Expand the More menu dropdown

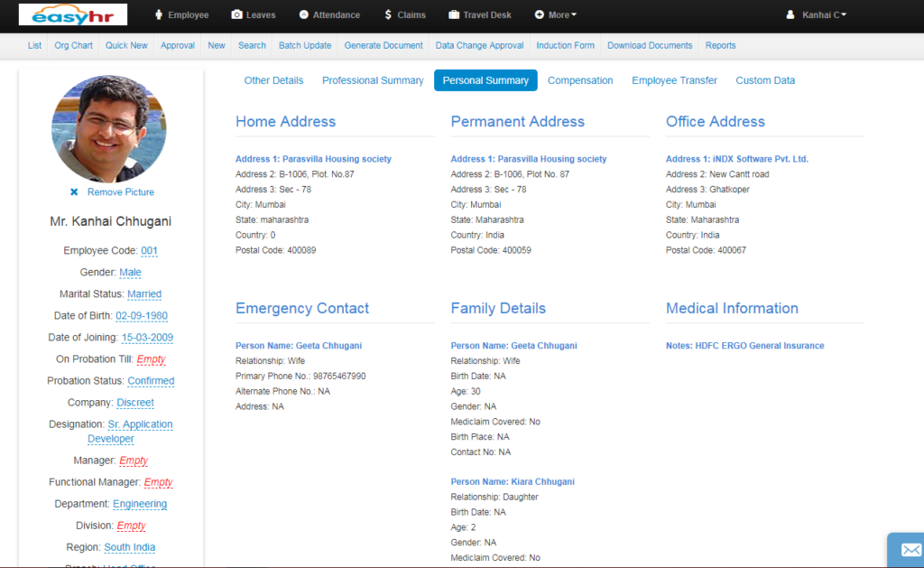click(554, 14)
